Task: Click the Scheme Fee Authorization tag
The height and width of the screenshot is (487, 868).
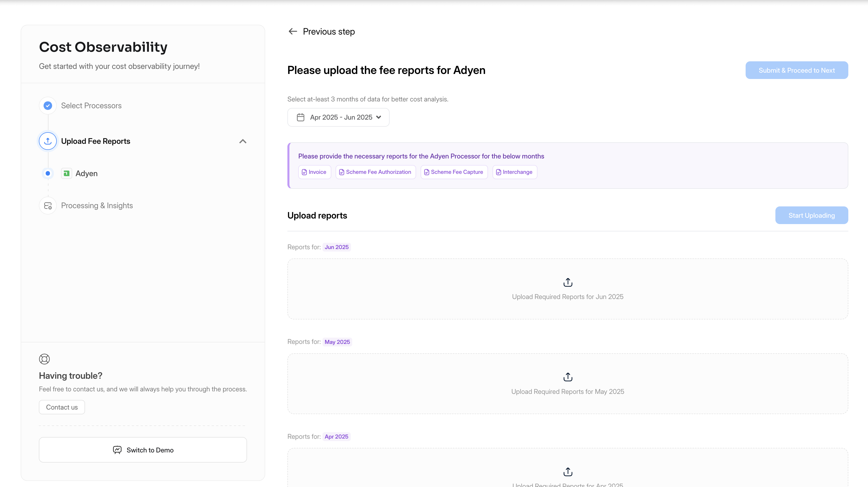Action: pos(375,172)
